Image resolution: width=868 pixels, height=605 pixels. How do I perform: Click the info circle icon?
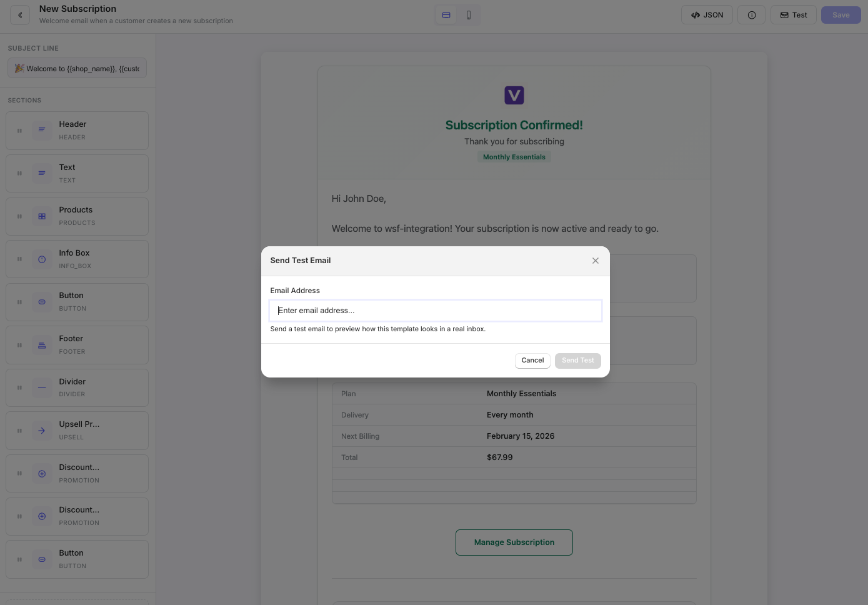point(752,15)
